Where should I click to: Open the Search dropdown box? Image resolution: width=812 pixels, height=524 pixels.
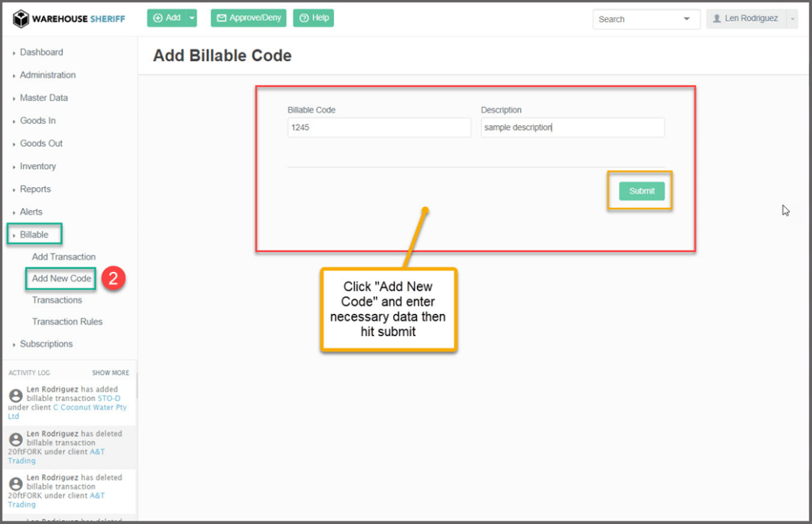tap(645, 19)
